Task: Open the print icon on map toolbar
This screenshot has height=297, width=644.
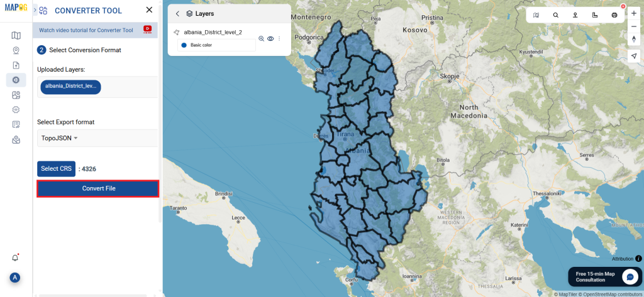Action: [x=614, y=15]
